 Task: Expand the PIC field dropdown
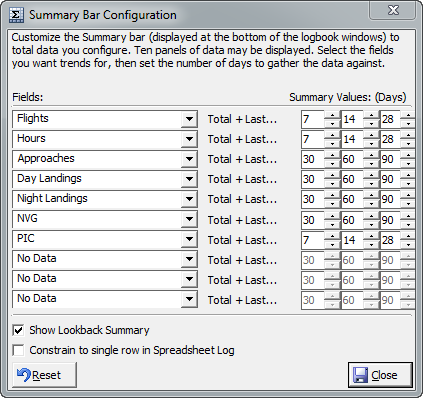[x=189, y=239]
